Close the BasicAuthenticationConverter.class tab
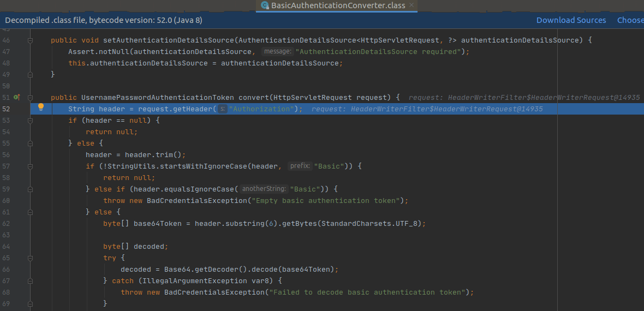 coord(412,5)
